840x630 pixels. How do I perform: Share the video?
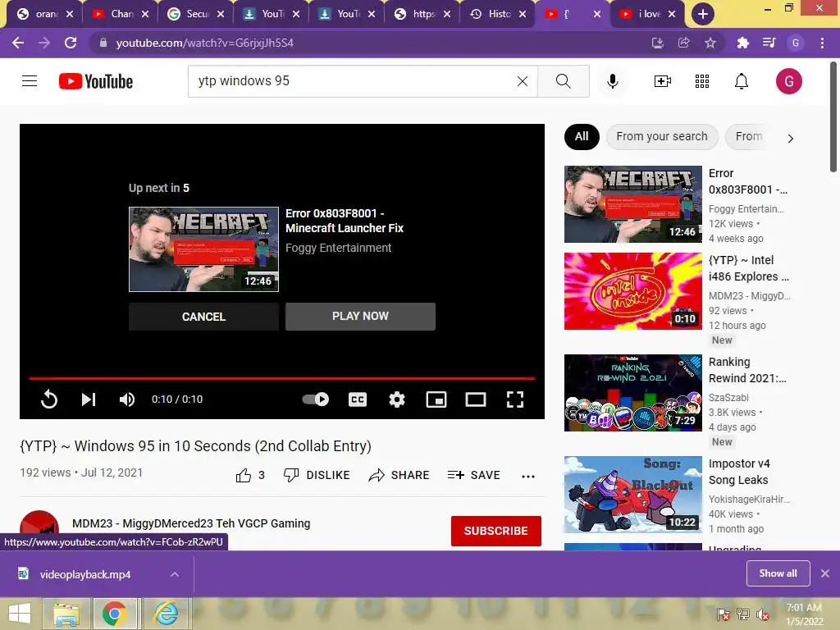pos(399,475)
